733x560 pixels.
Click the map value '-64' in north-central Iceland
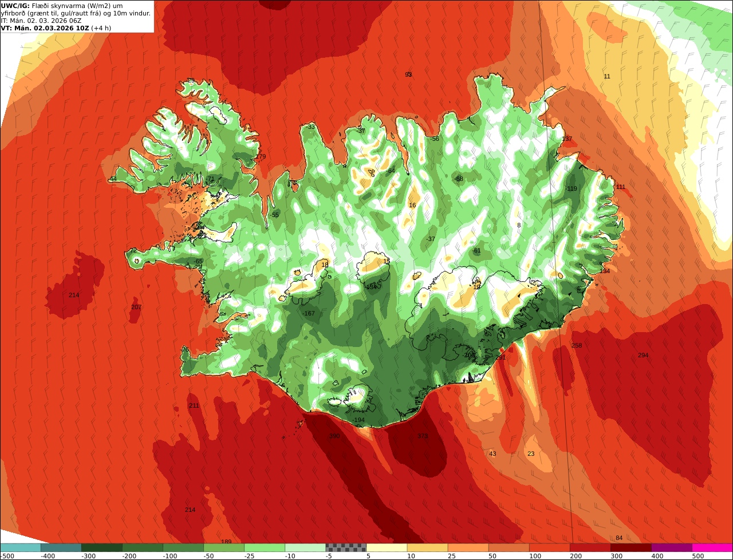pyautogui.click(x=391, y=171)
